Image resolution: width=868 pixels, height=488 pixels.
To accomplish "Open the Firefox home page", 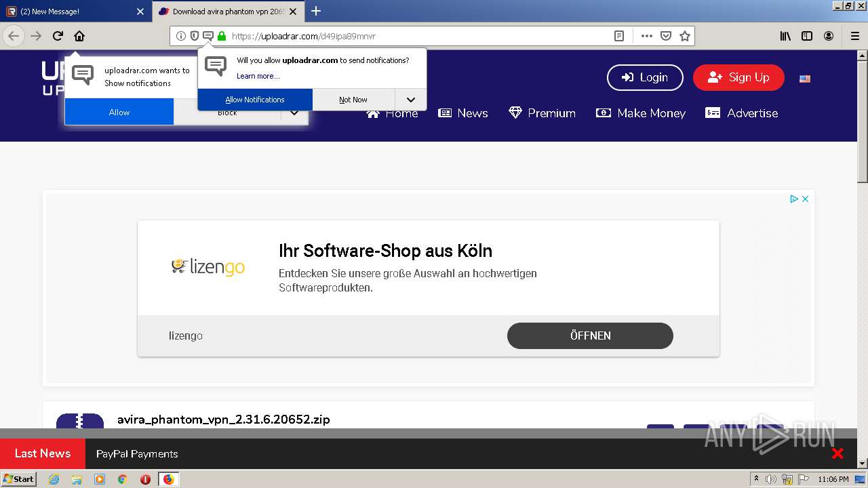I will 79,36.
